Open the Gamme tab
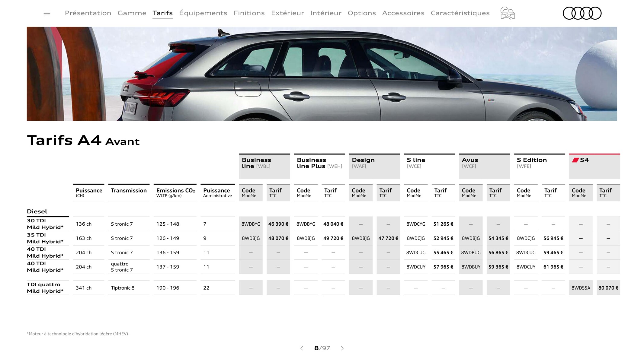The width and height of the screenshot is (644, 362). [x=132, y=13]
